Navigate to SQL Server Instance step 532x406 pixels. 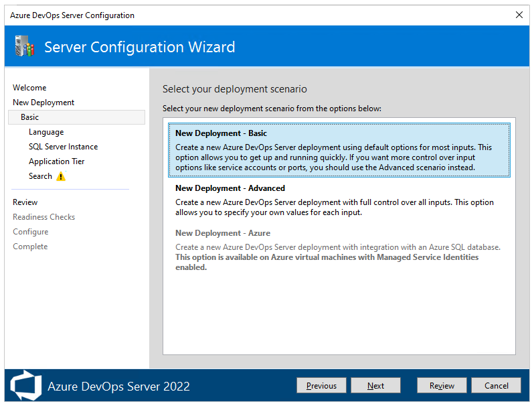click(x=63, y=147)
